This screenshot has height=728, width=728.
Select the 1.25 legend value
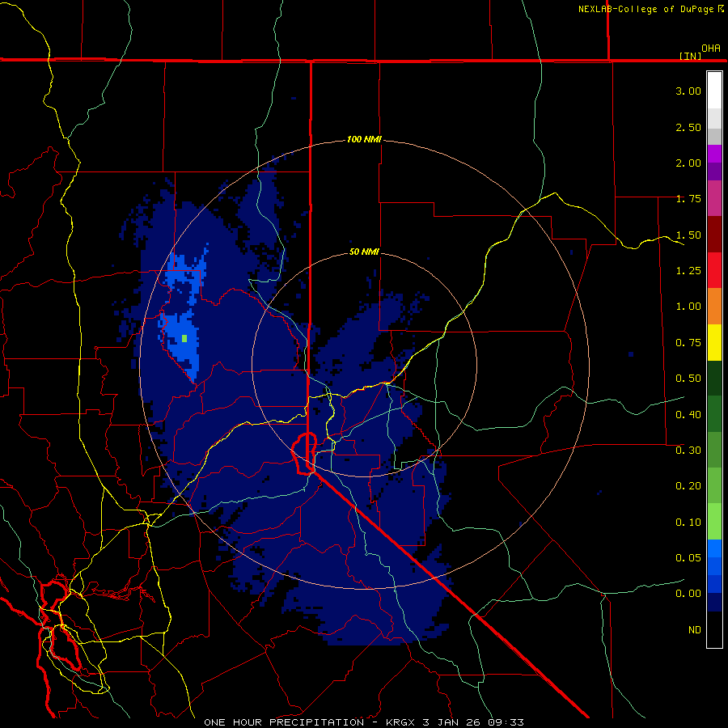click(688, 271)
